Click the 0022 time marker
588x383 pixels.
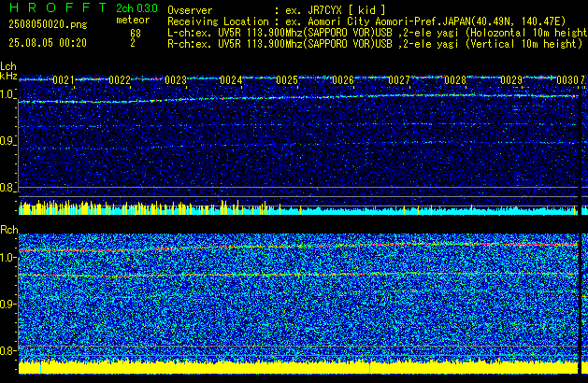tap(120, 80)
